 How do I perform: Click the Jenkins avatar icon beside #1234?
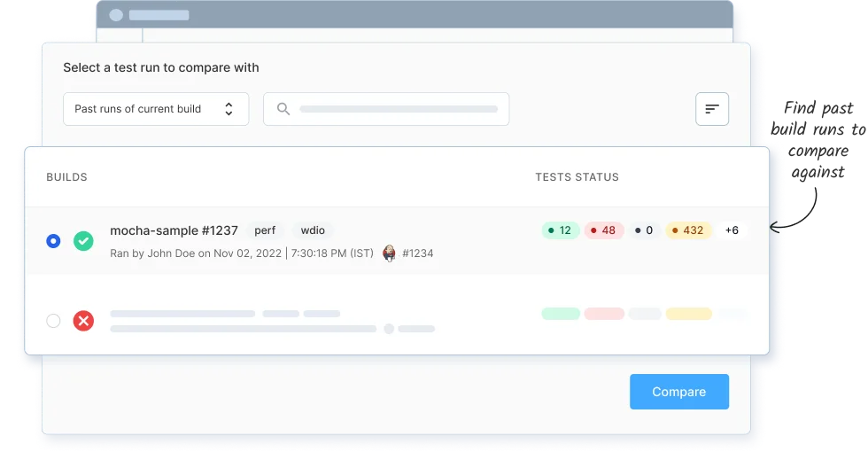click(389, 253)
